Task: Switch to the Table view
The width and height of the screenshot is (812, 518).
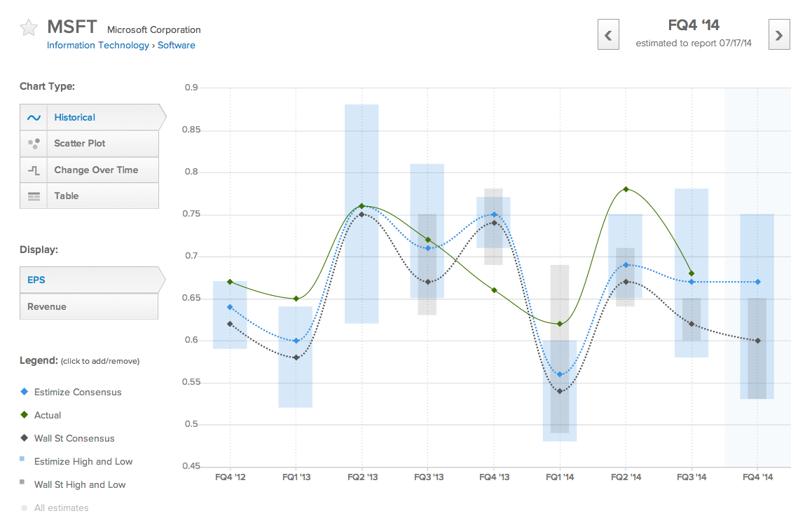Action: click(x=89, y=196)
